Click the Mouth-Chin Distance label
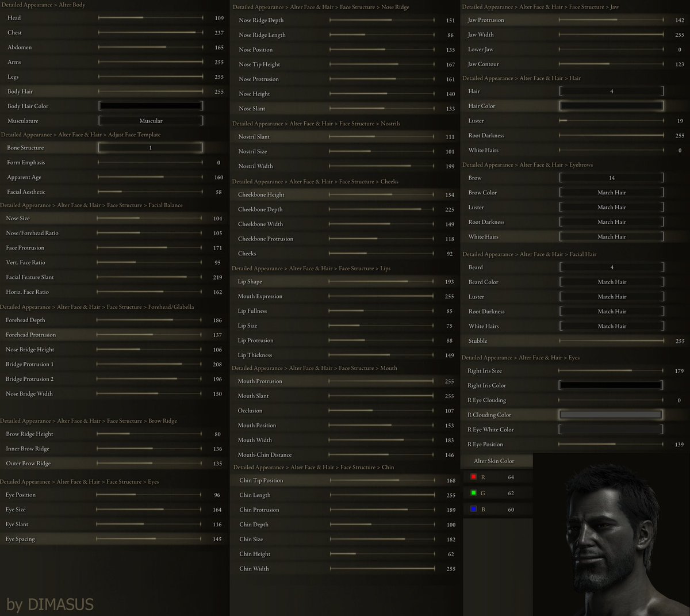Viewport: 690px width, 616px height. tap(264, 454)
